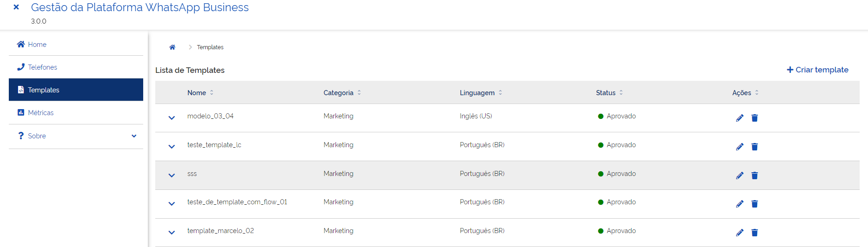Edit the sss template with pencil icon
The height and width of the screenshot is (247, 868).
(740, 175)
